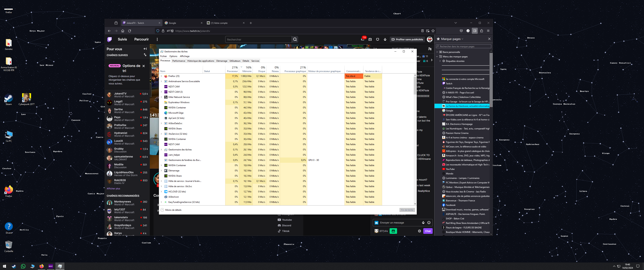Open Firefox extensions puzzle icon
Screen dimensions: 644x270
pos(482,31)
